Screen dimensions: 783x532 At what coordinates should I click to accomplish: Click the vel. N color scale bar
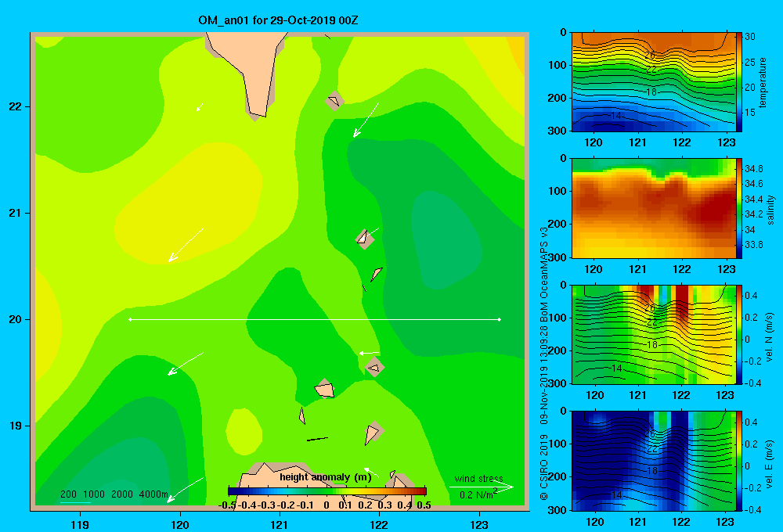(739, 334)
